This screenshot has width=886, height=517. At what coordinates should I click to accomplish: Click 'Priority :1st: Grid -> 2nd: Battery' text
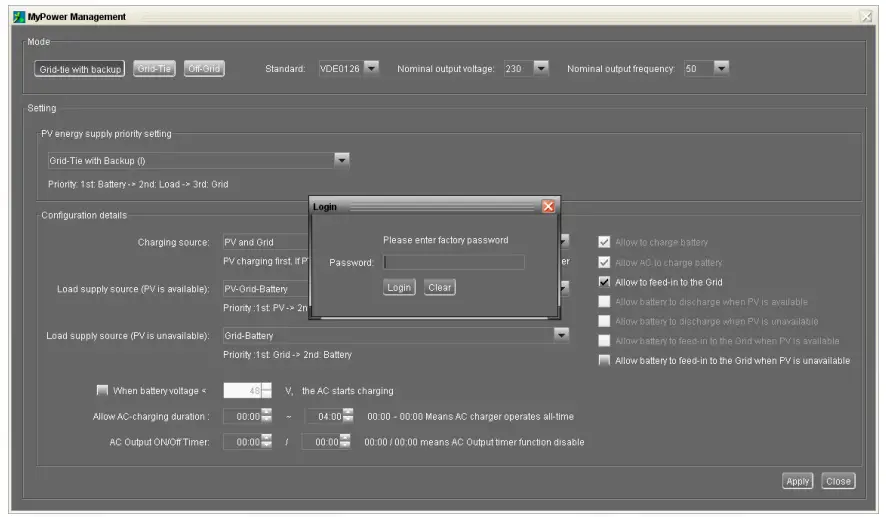click(287, 355)
